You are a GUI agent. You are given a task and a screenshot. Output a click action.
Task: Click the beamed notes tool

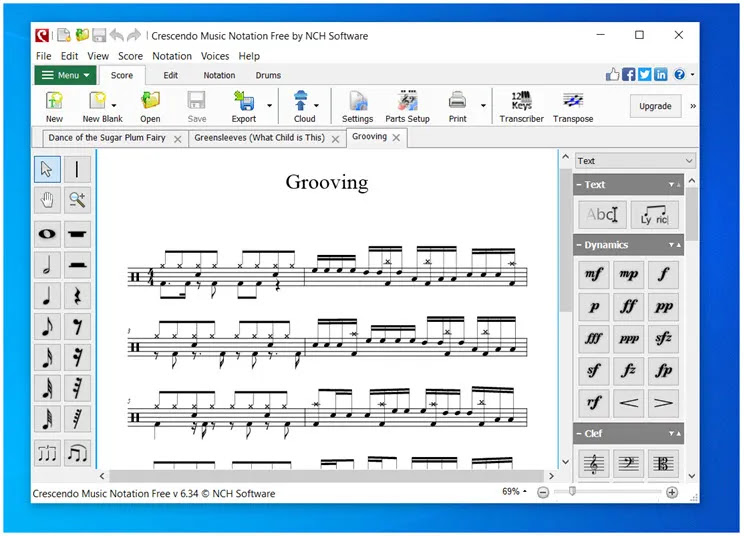77,453
